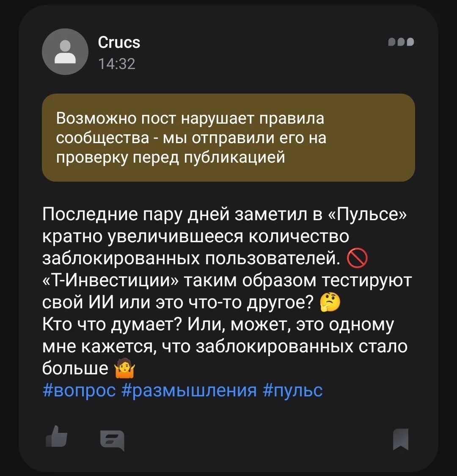457x476 pixels.
Task: Follow the #вопрос hashtag
Action: (79, 390)
